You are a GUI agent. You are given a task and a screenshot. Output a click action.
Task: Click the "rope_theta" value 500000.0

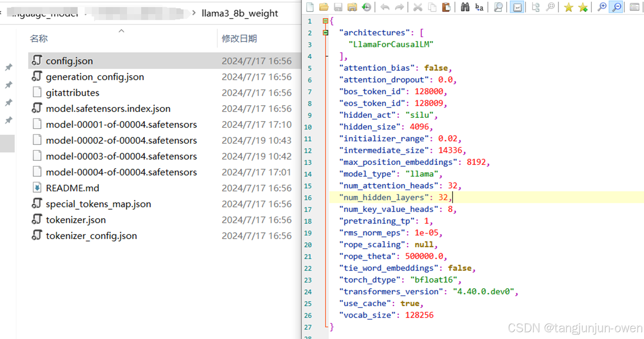[424, 257]
